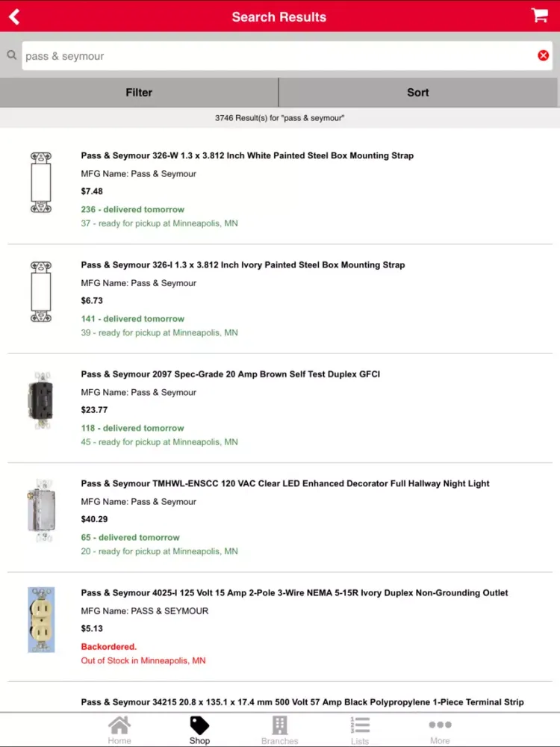Screen dimensions: 560x747
Task: Open the shopping cart
Action: [539, 16]
